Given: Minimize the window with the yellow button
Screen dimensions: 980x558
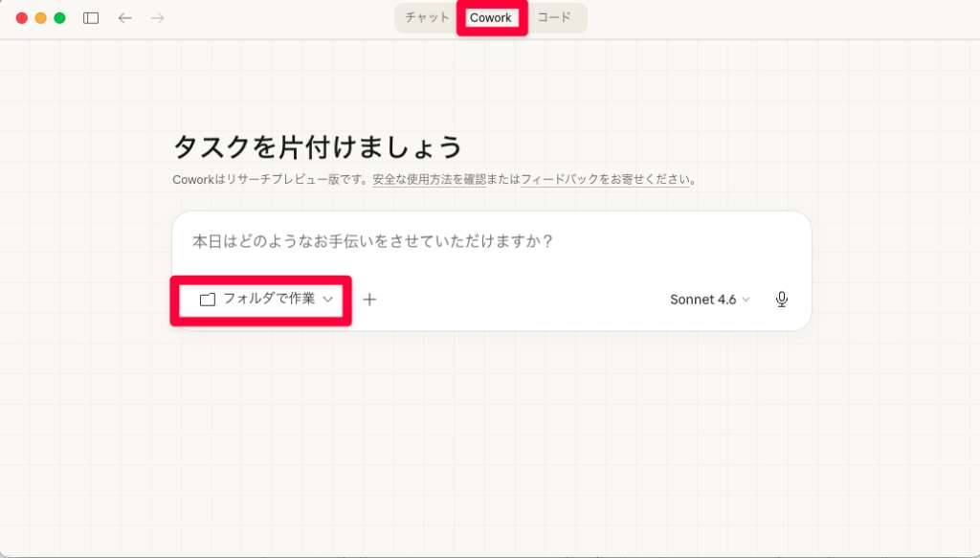Looking at the screenshot, I should click(41, 16).
